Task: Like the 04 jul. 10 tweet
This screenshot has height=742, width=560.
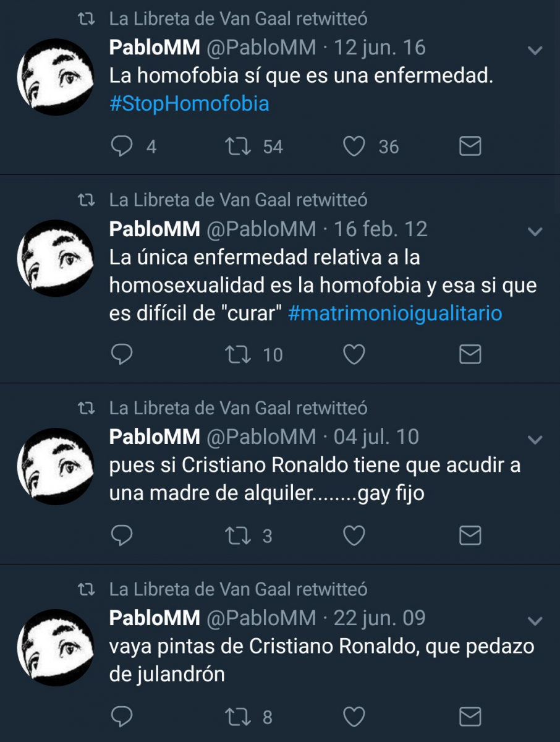Action: point(354,535)
